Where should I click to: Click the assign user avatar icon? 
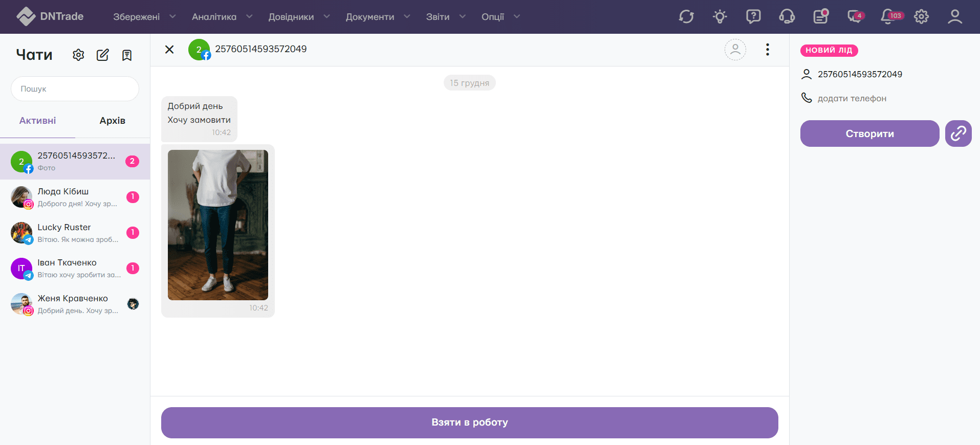tap(735, 50)
